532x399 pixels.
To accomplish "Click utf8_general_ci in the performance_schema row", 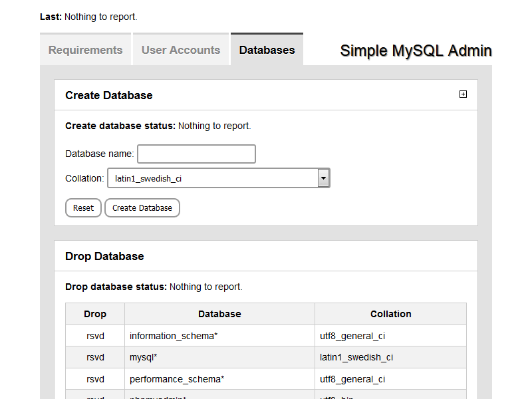I will (352, 379).
